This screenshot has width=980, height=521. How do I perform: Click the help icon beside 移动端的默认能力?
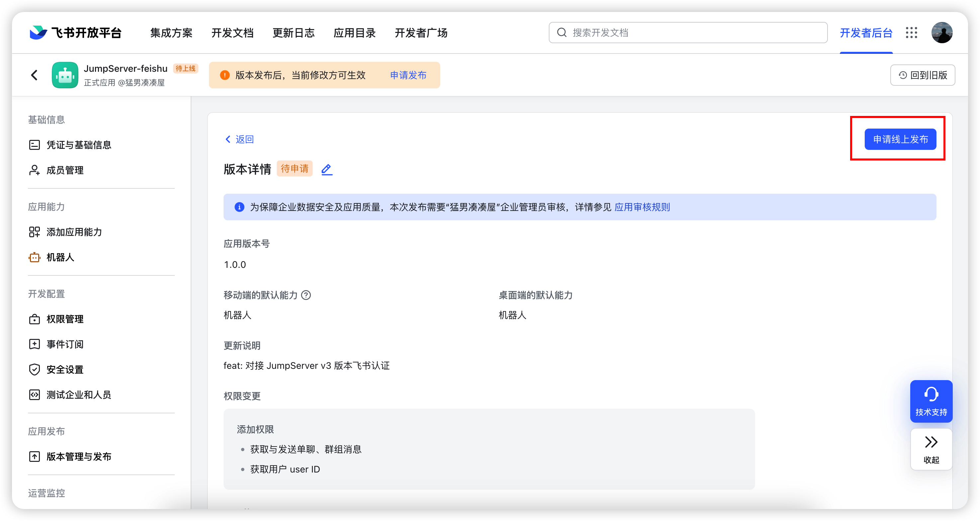306,295
